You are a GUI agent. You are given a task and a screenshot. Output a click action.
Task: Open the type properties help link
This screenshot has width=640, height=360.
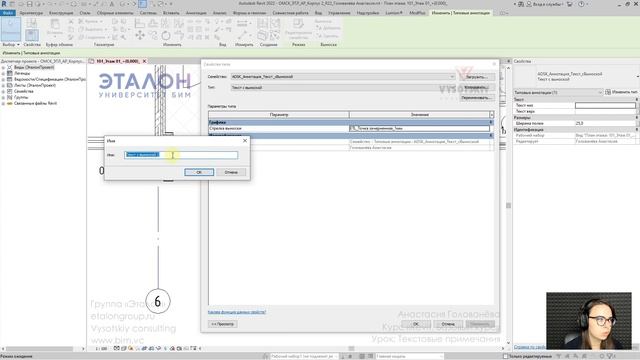click(x=237, y=312)
